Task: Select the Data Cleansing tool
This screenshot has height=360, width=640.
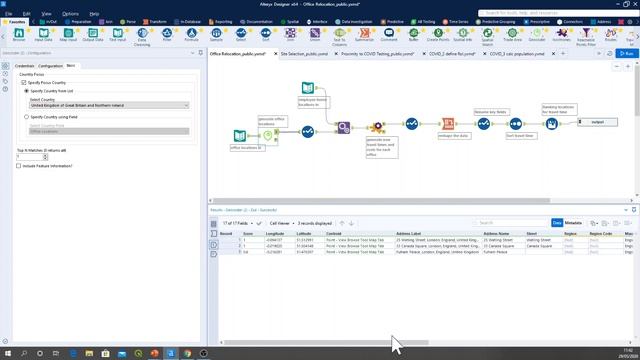Action: pyautogui.click(x=142, y=36)
